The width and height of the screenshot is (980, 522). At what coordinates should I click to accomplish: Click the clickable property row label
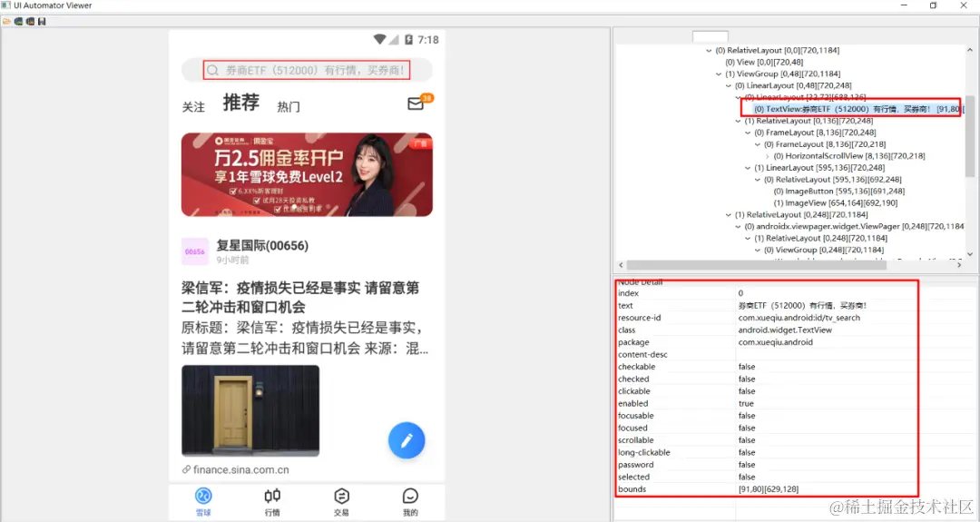tap(633, 391)
